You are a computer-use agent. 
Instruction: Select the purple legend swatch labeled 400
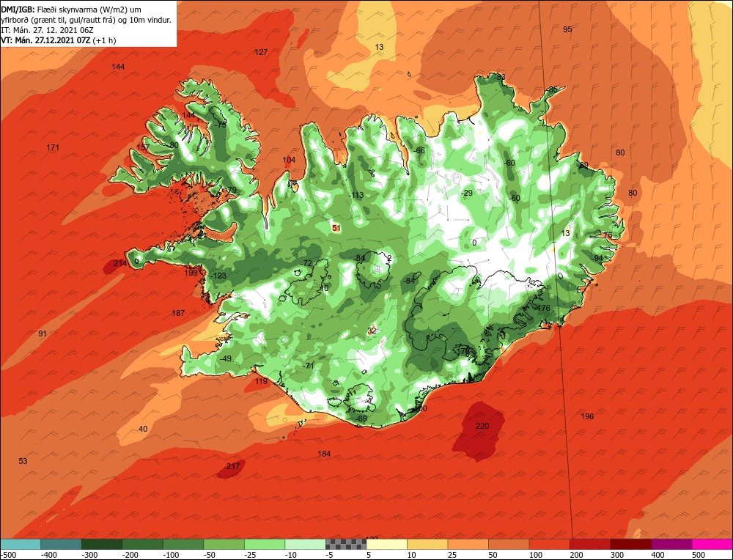671,544
